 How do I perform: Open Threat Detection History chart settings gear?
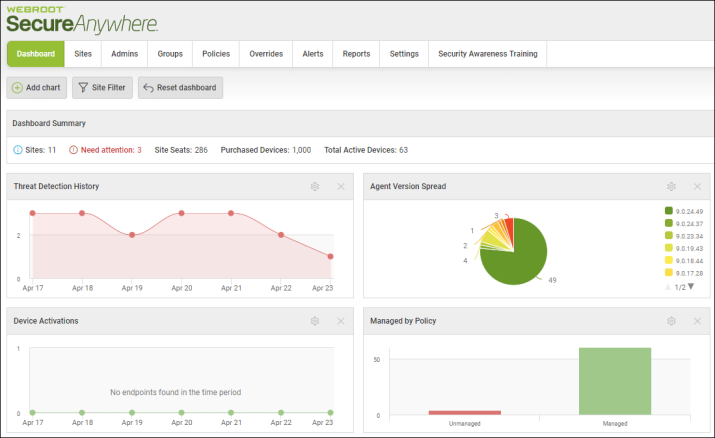(x=315, y=186)
